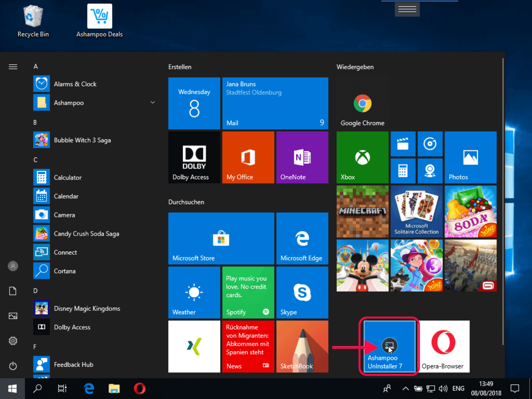Open the Bubble Witch 3 game tile
The height and width of the screenshot is (399, 532).
click(416, 266)
